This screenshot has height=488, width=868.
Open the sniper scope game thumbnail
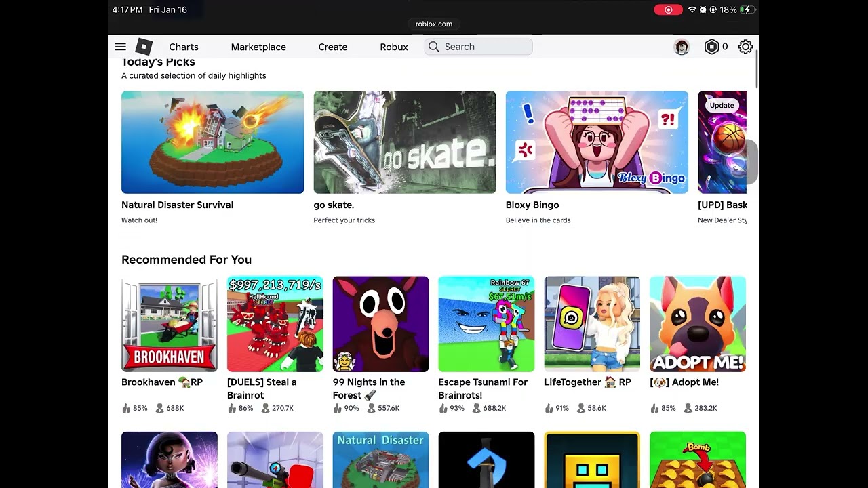pyautogui.click(x=275, y=460)
